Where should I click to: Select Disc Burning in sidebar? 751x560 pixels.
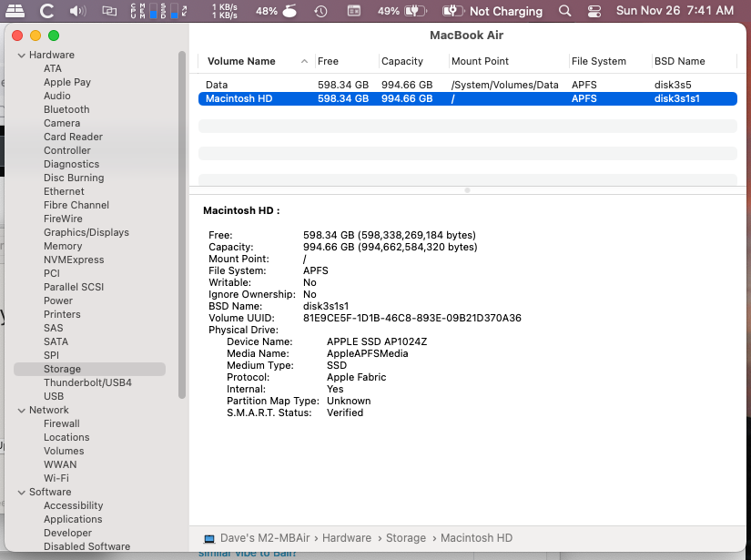pyautogui.click(x=74, y=178)
